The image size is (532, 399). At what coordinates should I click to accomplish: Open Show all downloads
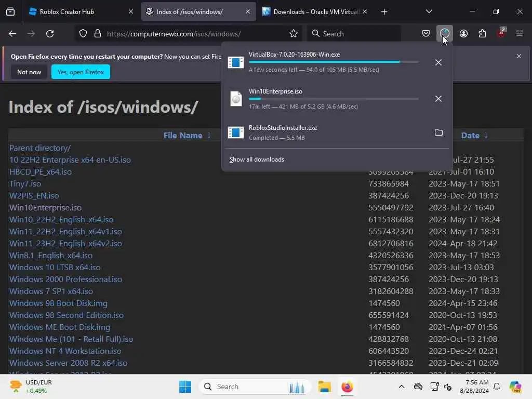[x=257, y=159]
